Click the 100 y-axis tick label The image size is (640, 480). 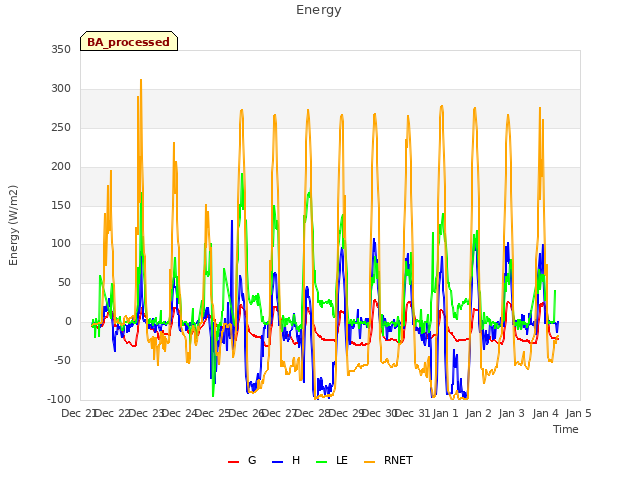pos(61,244)
